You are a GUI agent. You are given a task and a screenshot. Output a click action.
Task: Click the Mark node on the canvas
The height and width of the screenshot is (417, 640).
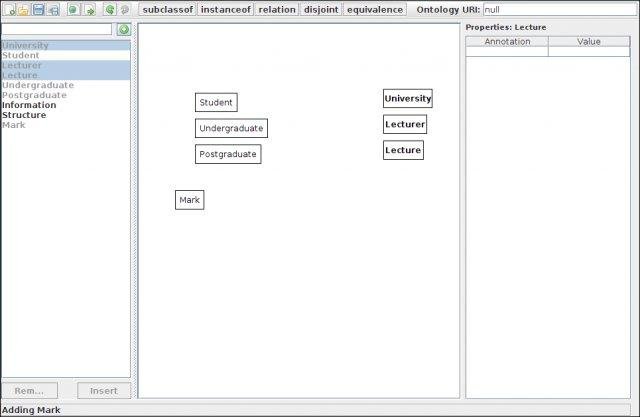189,200
